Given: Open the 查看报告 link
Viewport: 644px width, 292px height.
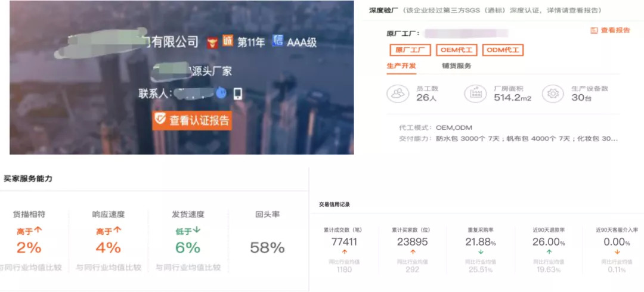Looking at the screenshot, I should (609, 30).
